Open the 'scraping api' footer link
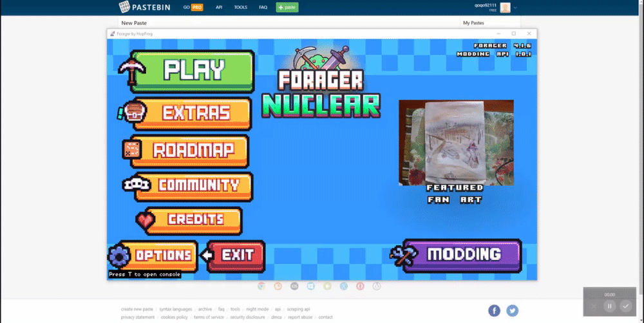 pyautogui.click(x=299, y=309)
